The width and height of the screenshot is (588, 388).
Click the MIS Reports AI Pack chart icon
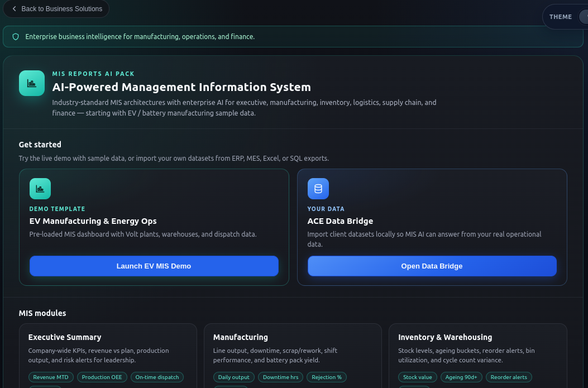point(32,83)
